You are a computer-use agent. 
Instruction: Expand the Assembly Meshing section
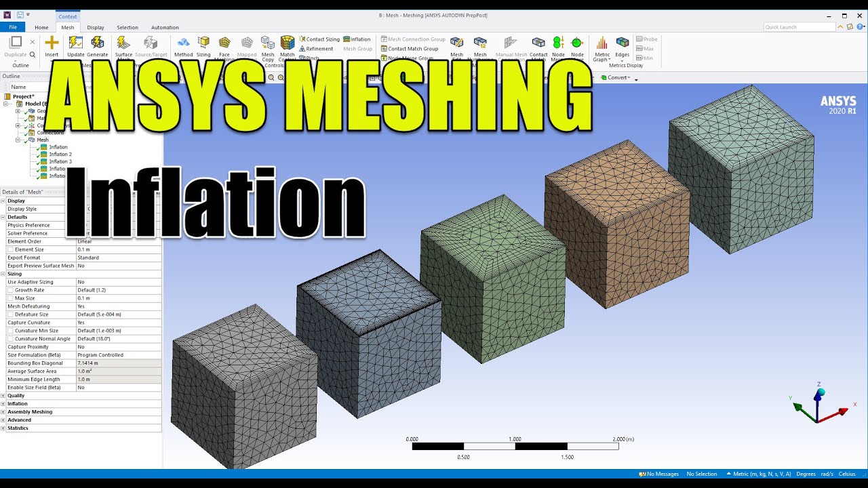click(x=3, y=412)
